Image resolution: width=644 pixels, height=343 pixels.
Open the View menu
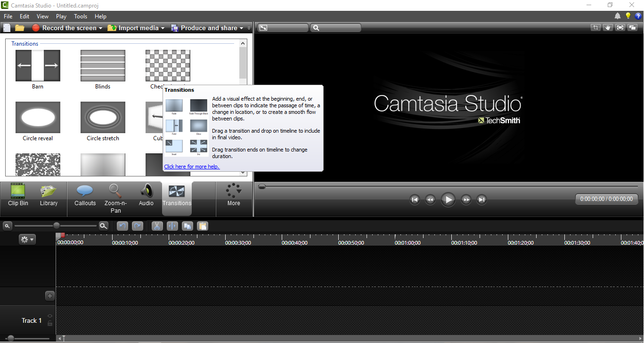tap(43, 16)
